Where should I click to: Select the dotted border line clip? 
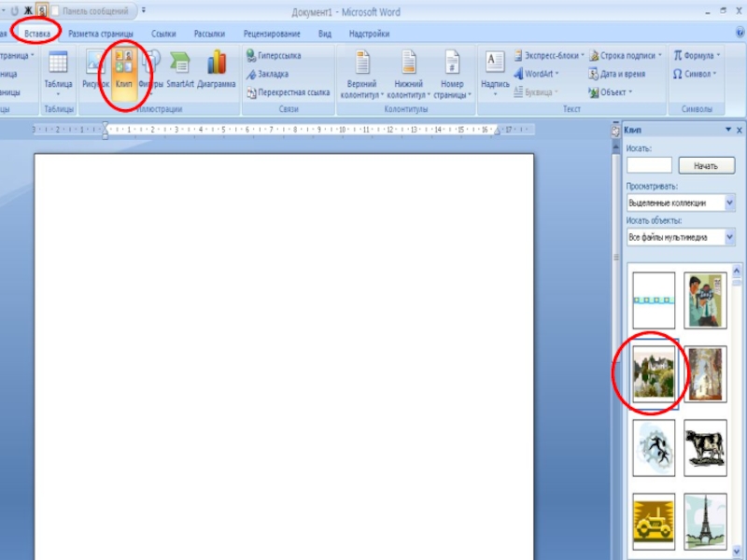point(654,301)
